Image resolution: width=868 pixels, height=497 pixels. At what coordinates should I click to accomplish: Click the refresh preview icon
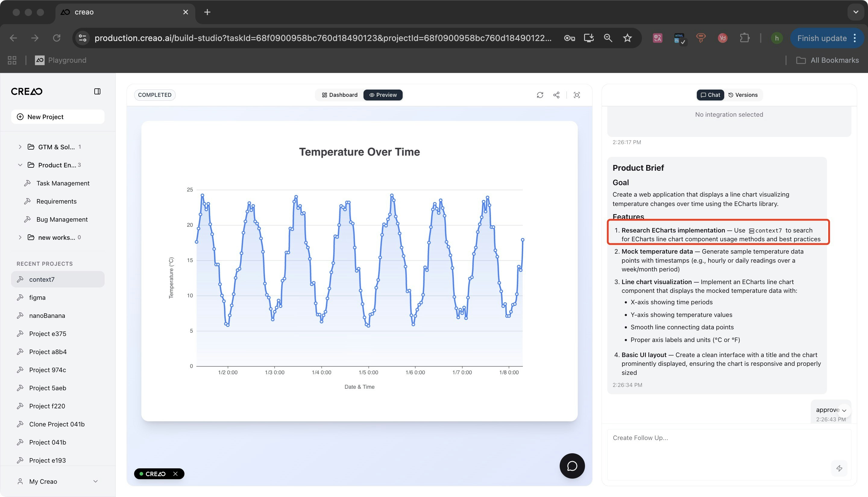pyautogui.click(x=539, y=95)
